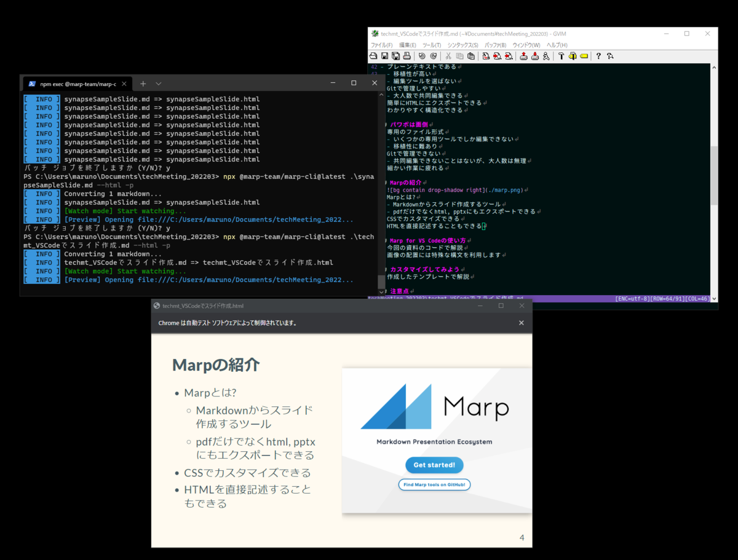
Task: Click the slide title 'Marpの紹介' in Chrome
Action: point(216,365)
